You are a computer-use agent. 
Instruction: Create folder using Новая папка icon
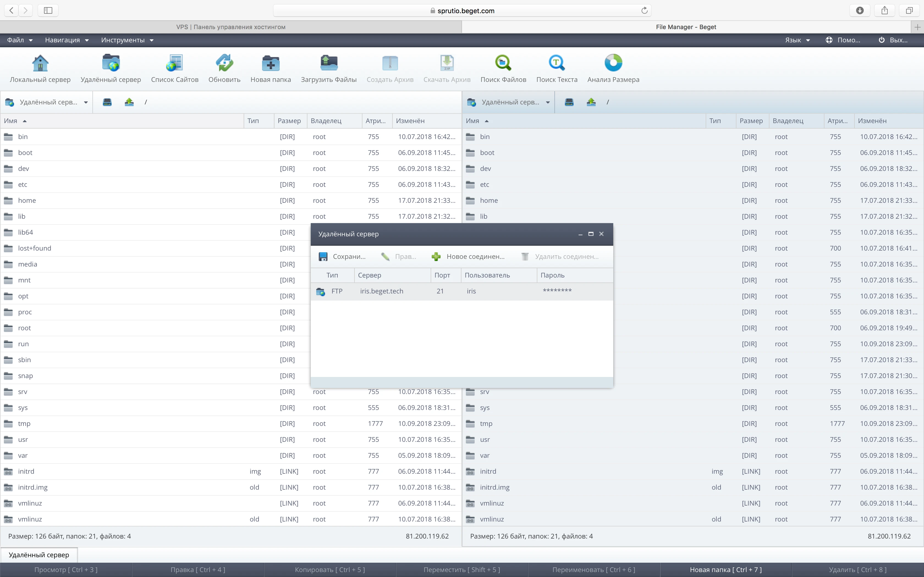(x=270, y=63)
